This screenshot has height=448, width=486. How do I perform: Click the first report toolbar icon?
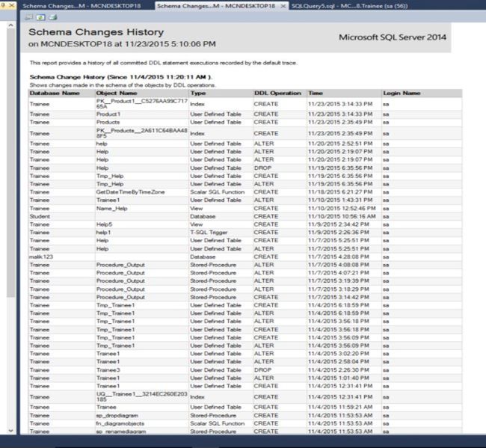click(x=29, y=17)
